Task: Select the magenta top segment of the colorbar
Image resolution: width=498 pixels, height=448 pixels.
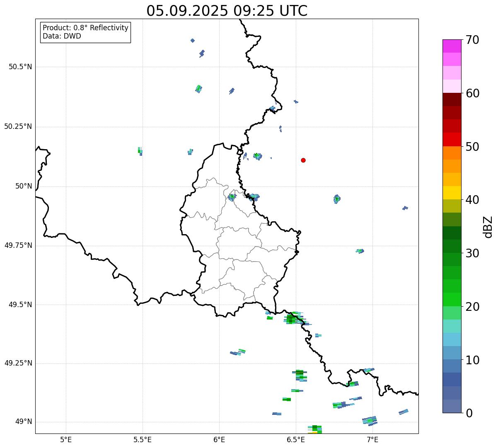Action: (x=452, y=46)
